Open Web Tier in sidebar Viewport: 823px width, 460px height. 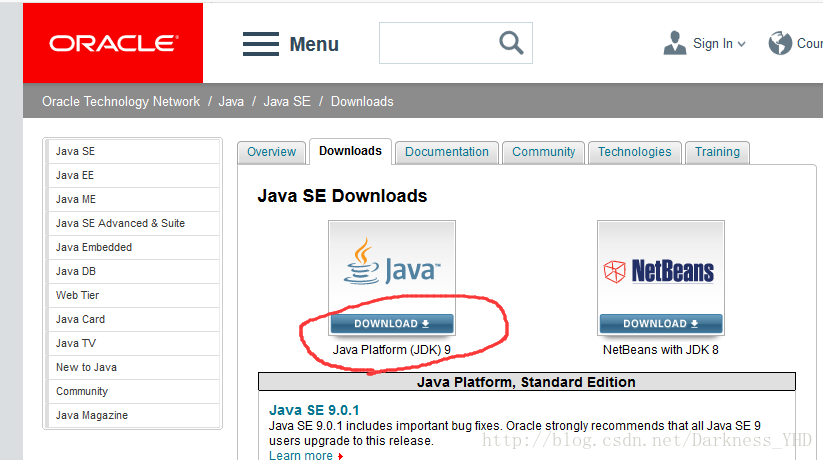(x=133, y=295)
